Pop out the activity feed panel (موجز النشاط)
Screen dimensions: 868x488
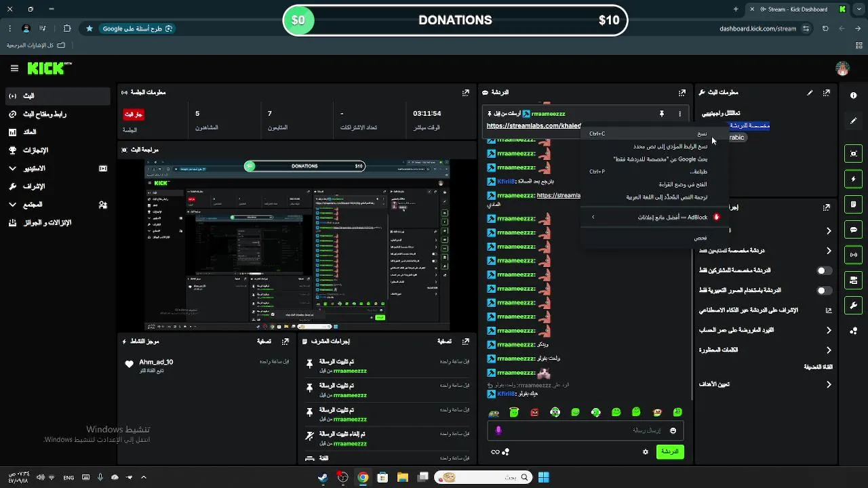pos(285,342)
